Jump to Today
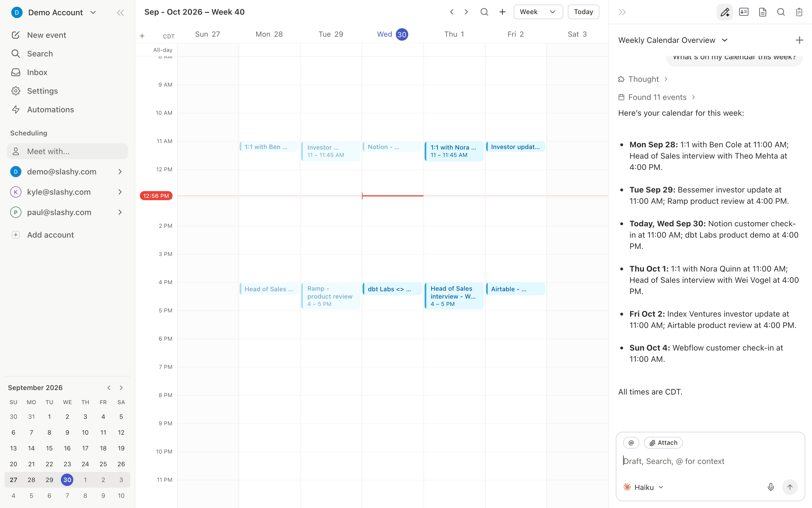Screen dimensions: 812x508 pos(584,12)
